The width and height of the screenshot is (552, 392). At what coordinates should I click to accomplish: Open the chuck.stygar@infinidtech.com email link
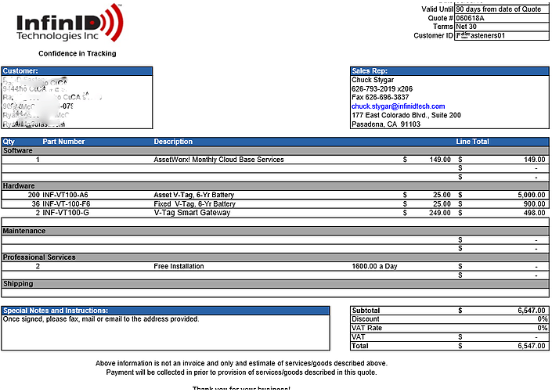[399, 106]
